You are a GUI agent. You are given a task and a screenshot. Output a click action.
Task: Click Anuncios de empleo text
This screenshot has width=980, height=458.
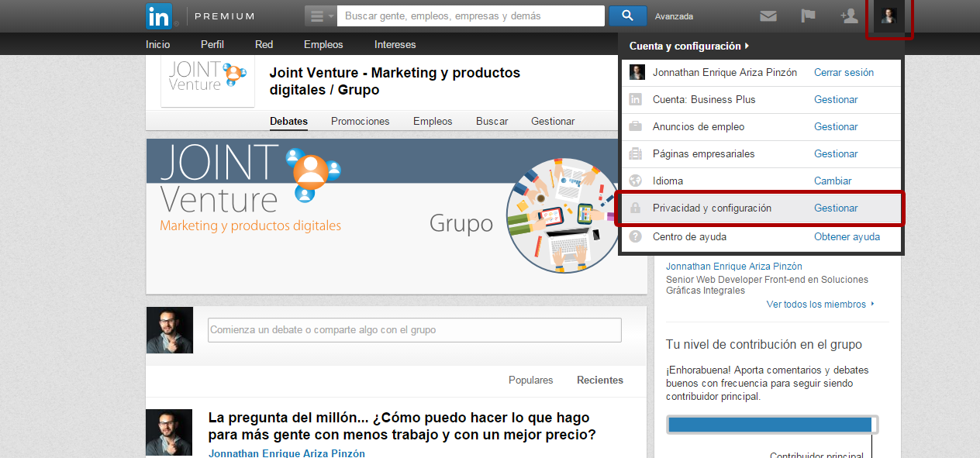699,126
